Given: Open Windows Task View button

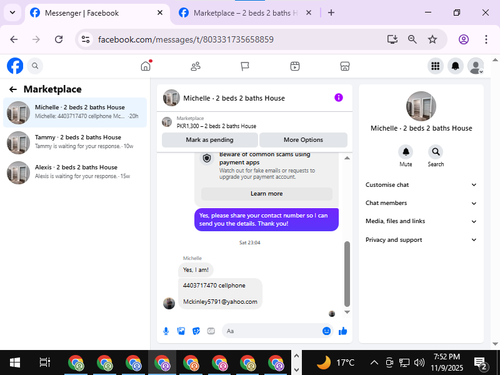Looking at the screenshot, I should (x=45, y=363).
